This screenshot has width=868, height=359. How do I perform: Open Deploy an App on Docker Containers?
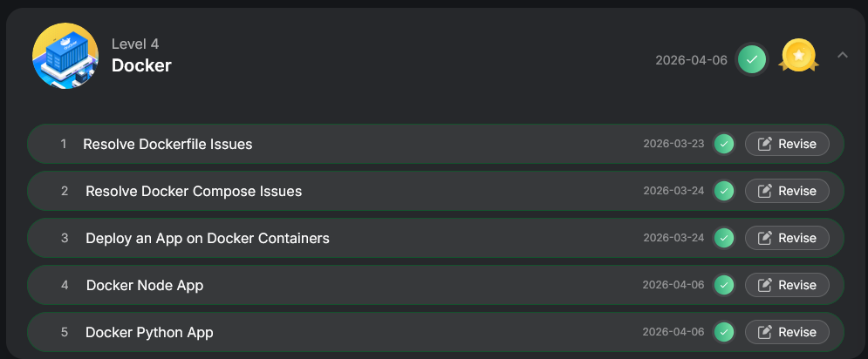click(x=208, y=238)
